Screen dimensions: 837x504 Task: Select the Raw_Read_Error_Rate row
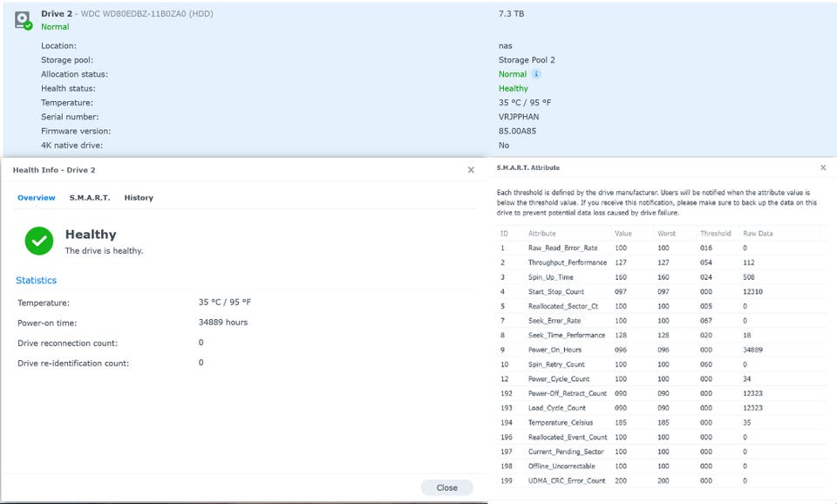coord(562,249)
